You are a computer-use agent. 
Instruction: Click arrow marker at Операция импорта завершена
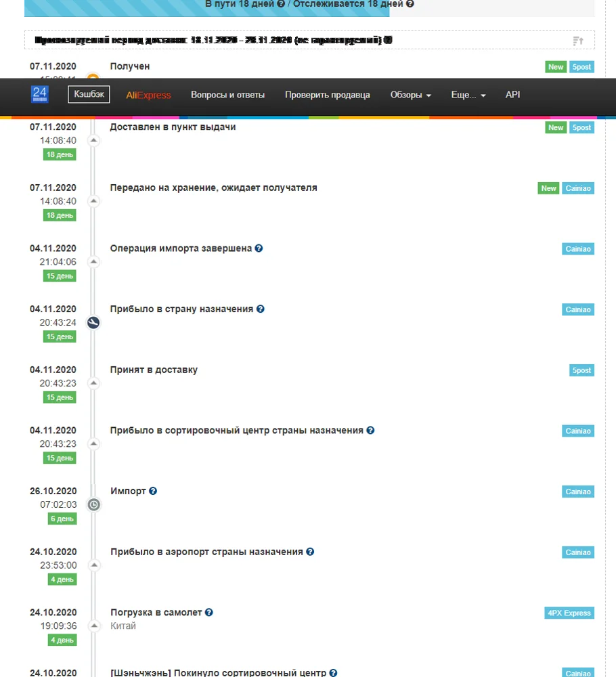coord(93,261)
